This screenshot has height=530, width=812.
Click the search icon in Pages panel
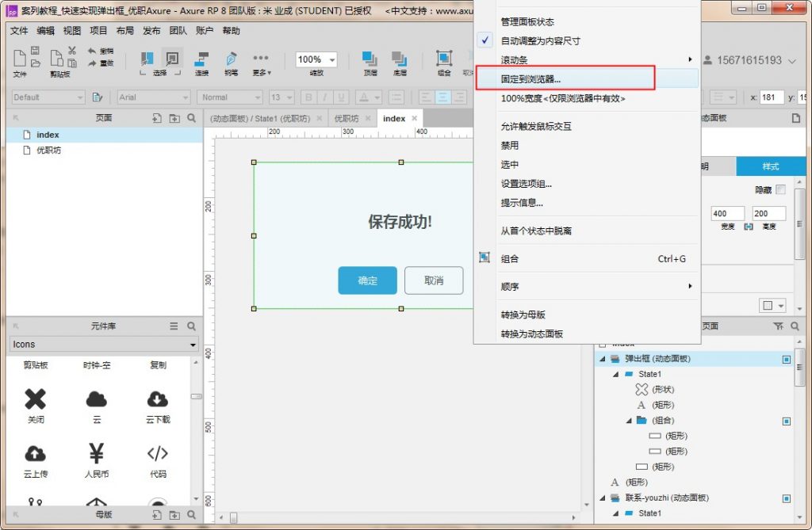click(192, 118)
